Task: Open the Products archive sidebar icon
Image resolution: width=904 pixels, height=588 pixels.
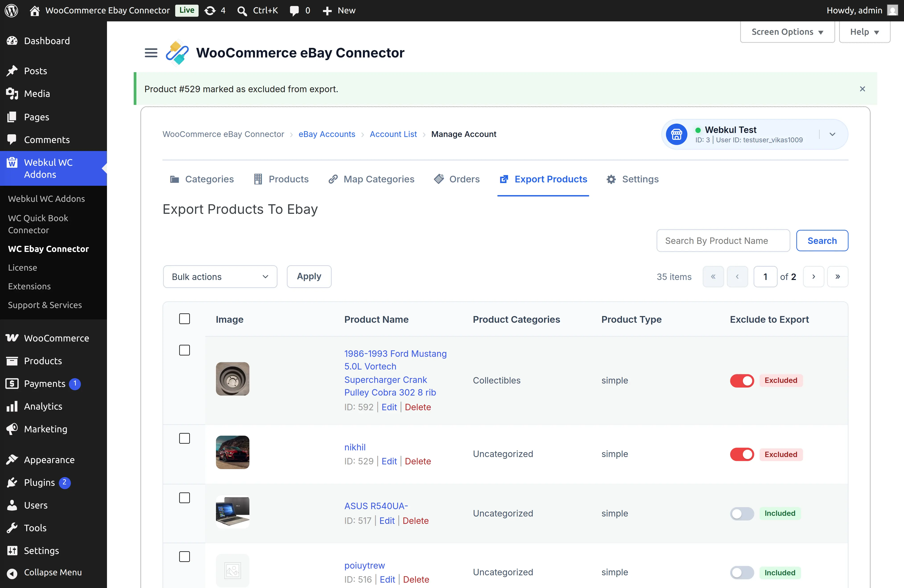Action: (x=12, y=361)
